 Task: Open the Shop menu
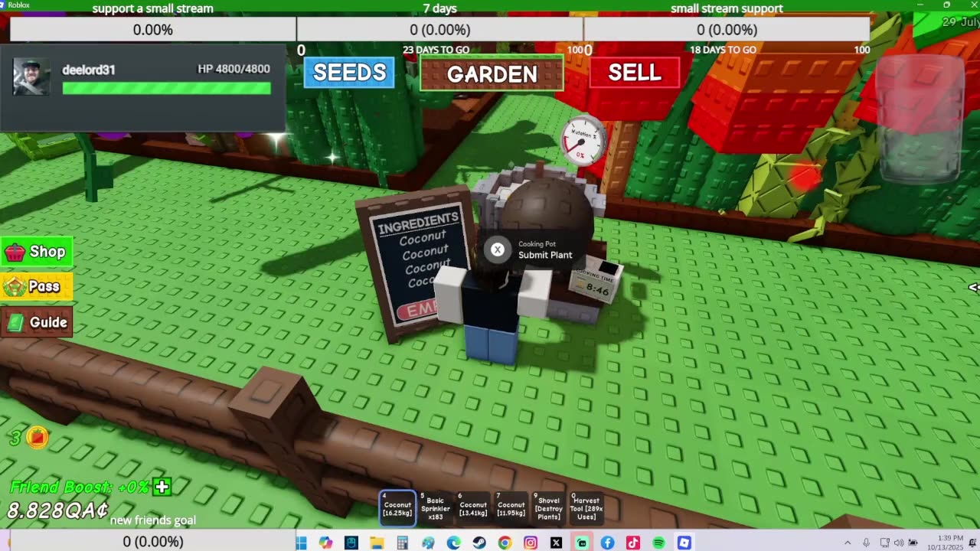(x=37, y=252)
